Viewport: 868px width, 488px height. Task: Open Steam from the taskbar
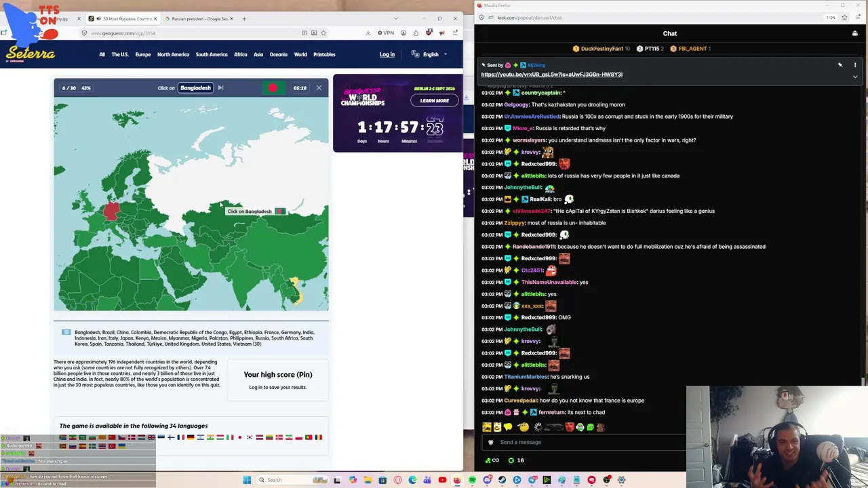[502, 480]
